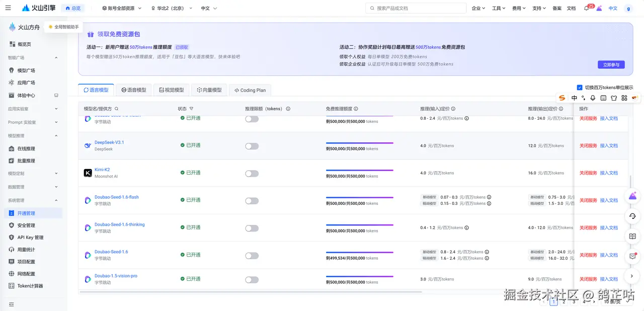Toggle inference limit for DeepSeek-V3.1
The height and width of the screenshot is (311, 644).
coord(252,146)
